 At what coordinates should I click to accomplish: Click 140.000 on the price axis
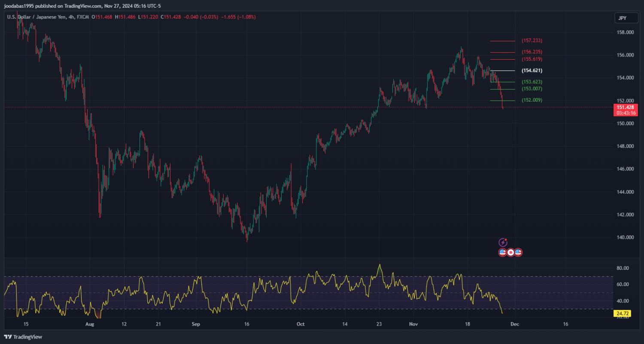[626, 238]
